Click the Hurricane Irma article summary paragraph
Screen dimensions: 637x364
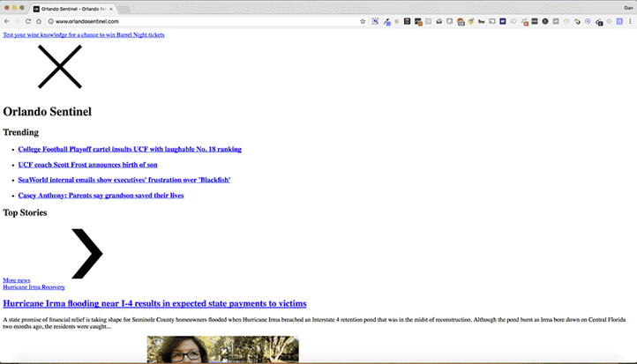click(314, 323)
